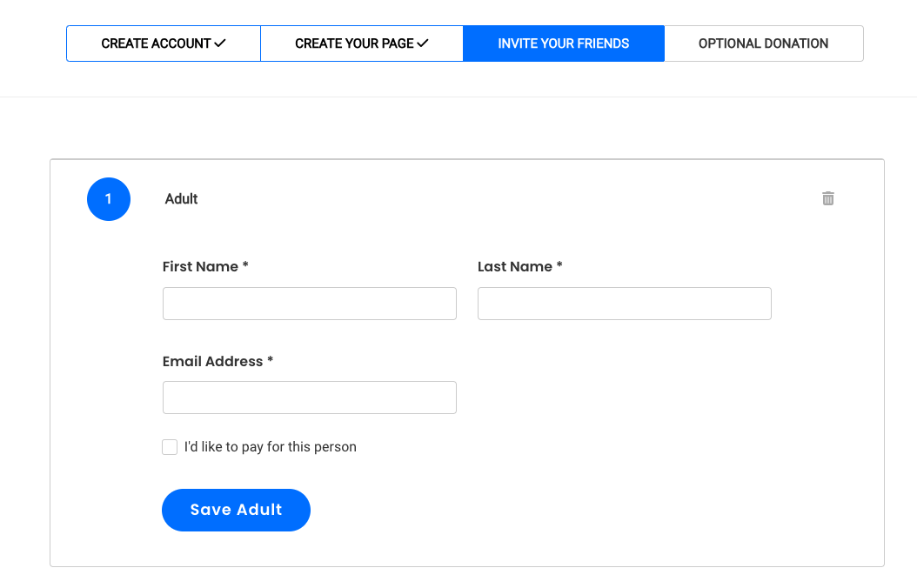Focus the First Name text field
917x588 pixels.
309,304
